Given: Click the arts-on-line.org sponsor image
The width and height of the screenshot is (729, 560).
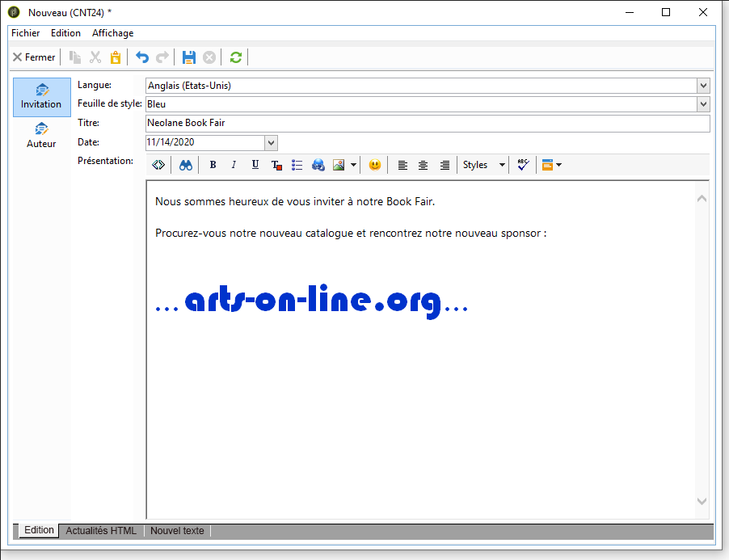Looking at the screenshot, I should tap(311, 301).
